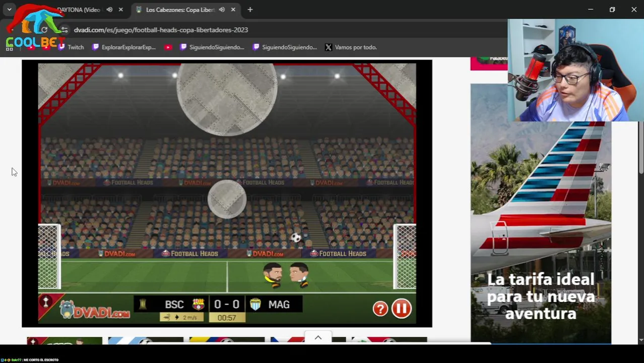The height and width of the screenshot is (363, 644).
Task: Open the ExplorarExplorarExp... bookmark
Action: point(124,47)
